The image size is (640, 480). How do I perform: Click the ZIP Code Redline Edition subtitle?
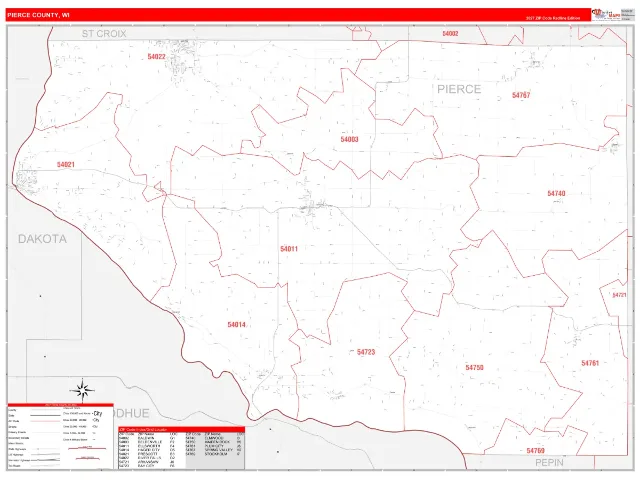[553, 18]
